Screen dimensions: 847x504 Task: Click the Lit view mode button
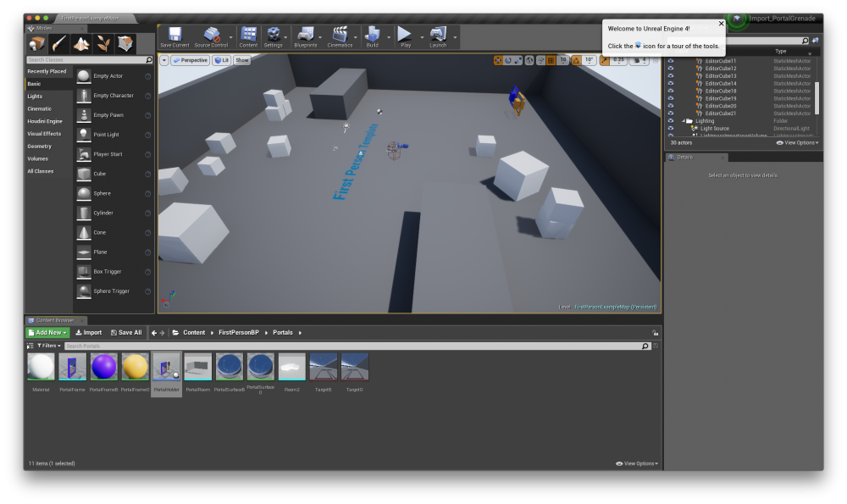221,60
